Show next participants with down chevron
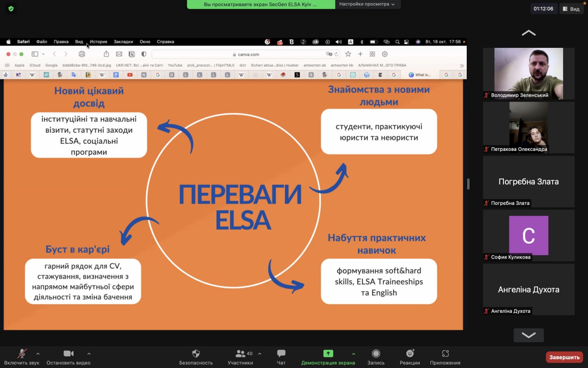 [x=529, y=335]
